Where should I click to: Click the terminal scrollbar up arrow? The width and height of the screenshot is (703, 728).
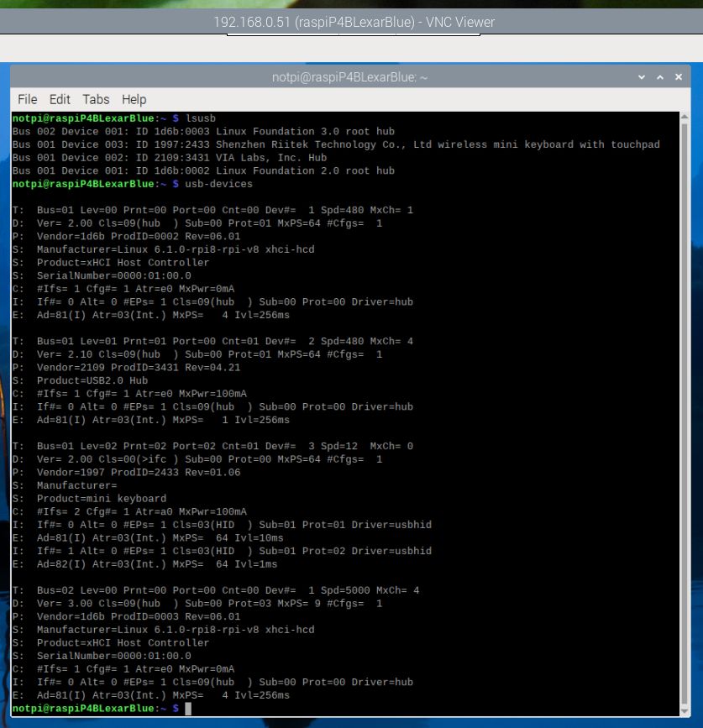(685, 117)
